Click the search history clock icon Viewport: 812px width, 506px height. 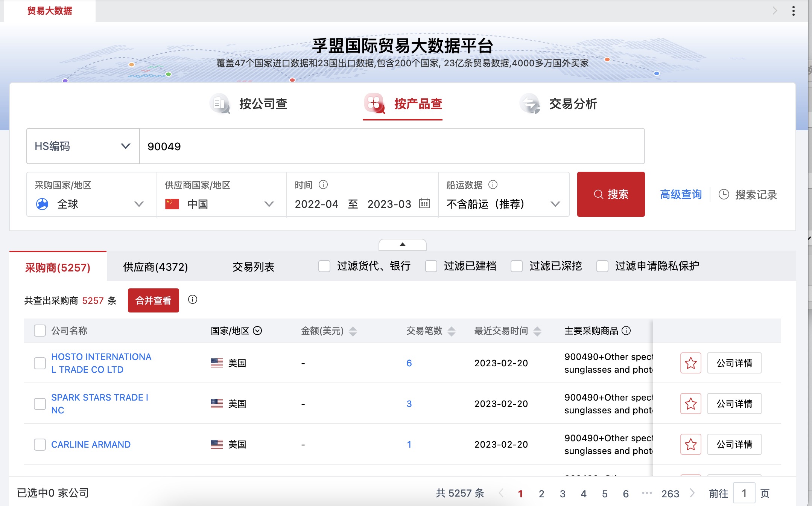[x=724, y=195]
